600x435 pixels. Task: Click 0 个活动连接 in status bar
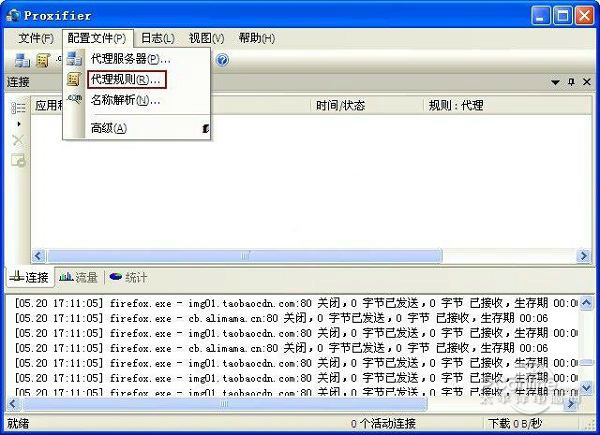383,423
